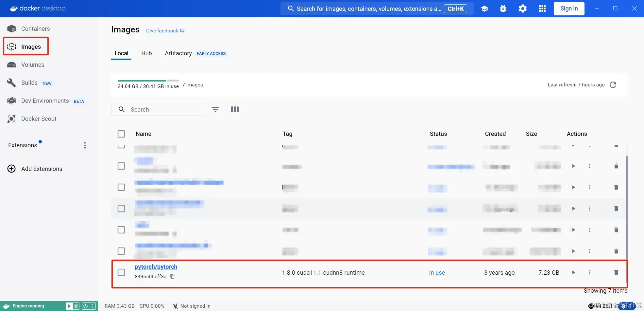The image size is (644, 311).
Task: Delete the pytorch/pytorch image
Action: click(x=616, y=272)
